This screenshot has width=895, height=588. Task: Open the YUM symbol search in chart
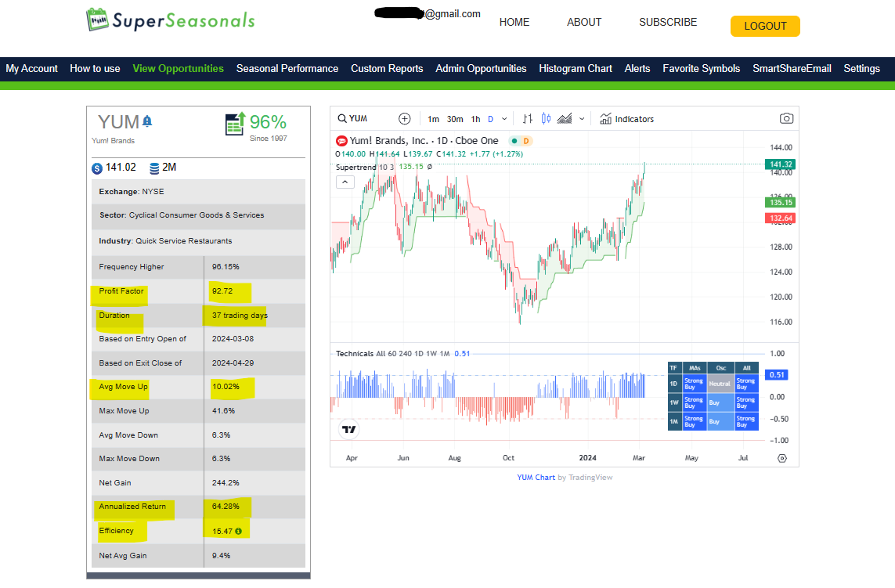coord(352,119)
